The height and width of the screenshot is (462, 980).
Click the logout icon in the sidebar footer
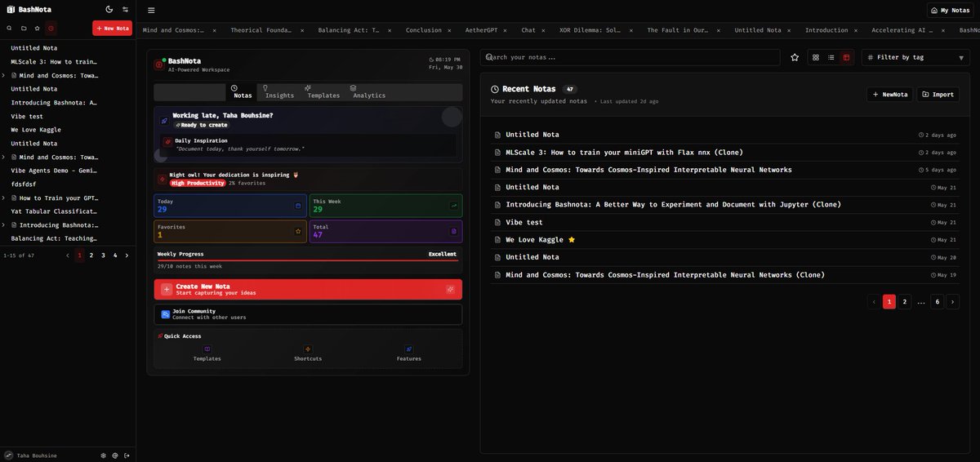point(127,455)
